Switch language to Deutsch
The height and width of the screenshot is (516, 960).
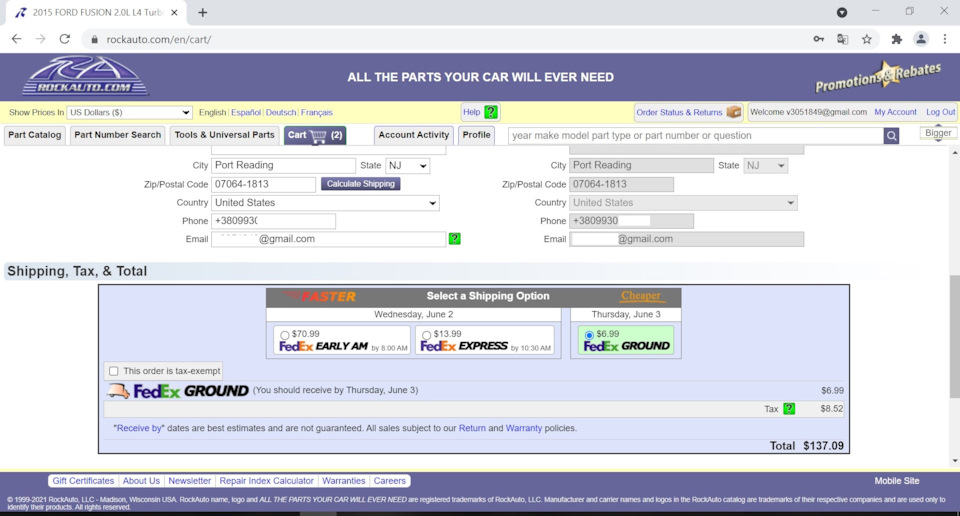click(280, 113)
